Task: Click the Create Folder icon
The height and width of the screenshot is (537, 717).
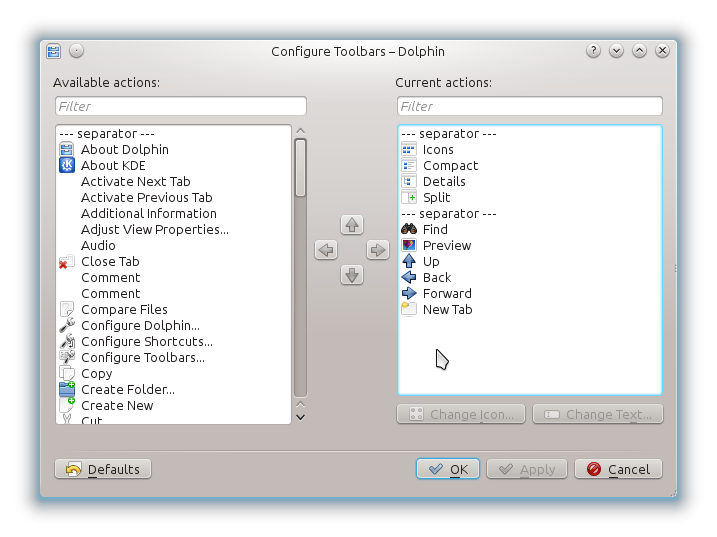Action: coord(67,389)
